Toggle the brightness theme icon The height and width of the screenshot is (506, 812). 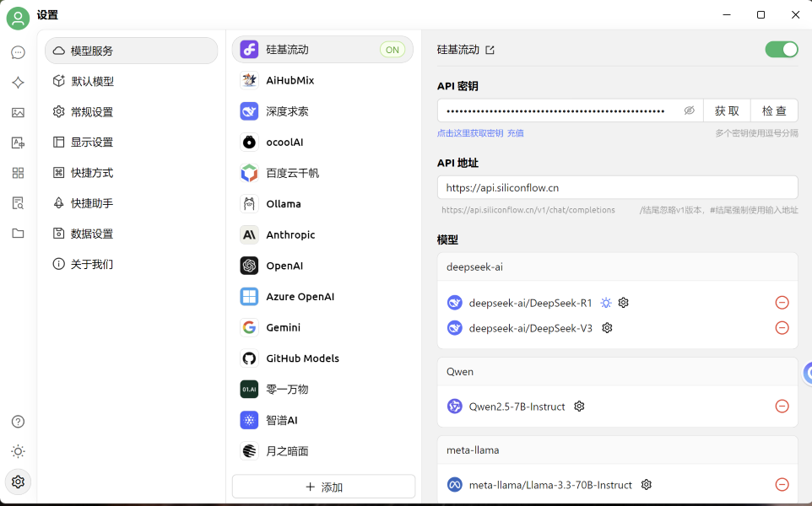coord(18,451)
